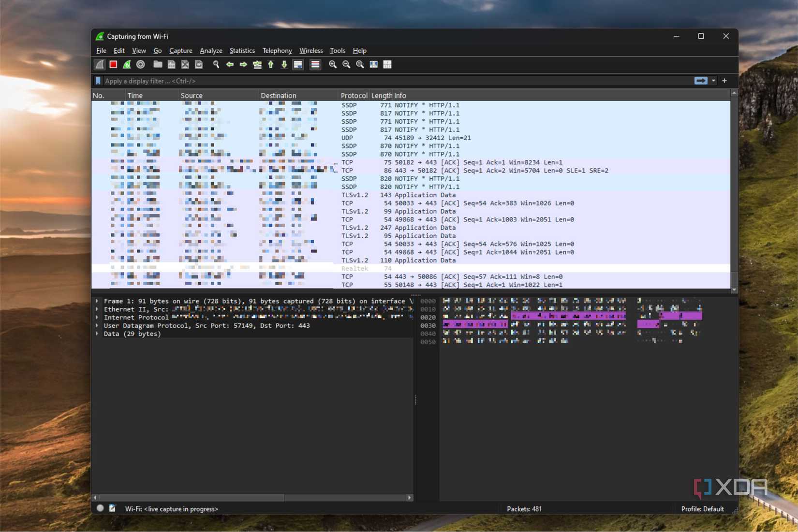The width and height of the screenshot is (798, 532).
Task: Open the Telephony menu
Action: [277, 51]
